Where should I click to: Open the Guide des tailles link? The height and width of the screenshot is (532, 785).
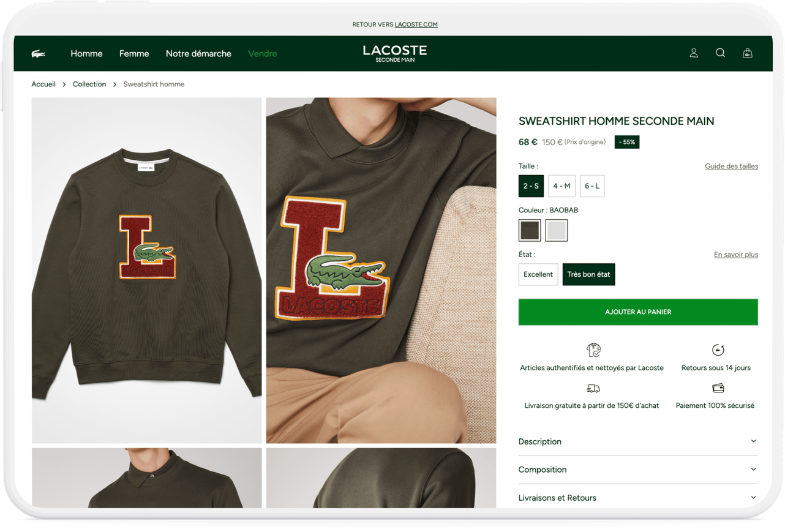(x=731, y=167)
